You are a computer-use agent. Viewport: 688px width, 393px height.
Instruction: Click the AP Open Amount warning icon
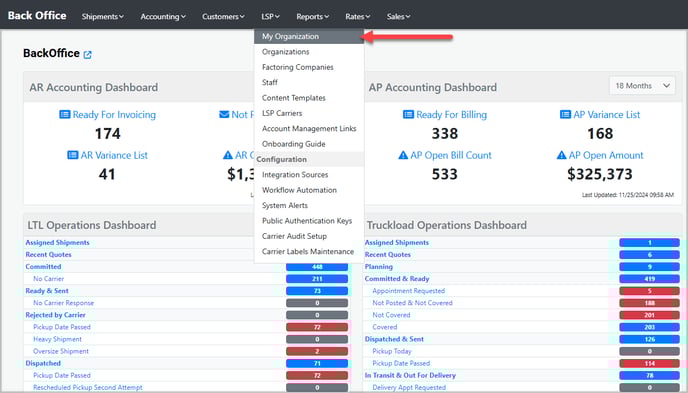click(x=561, y=155)
